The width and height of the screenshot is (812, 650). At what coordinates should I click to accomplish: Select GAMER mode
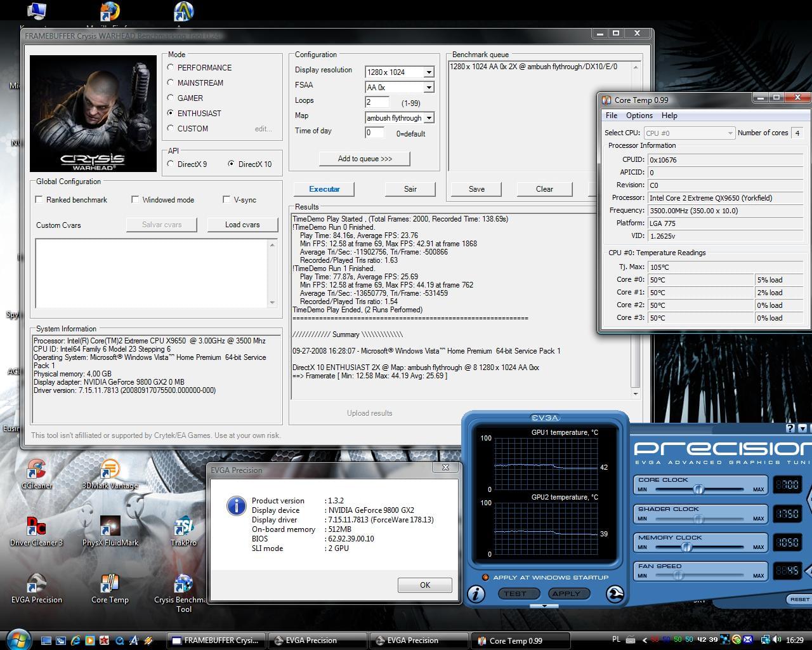(x=170, y=98)
